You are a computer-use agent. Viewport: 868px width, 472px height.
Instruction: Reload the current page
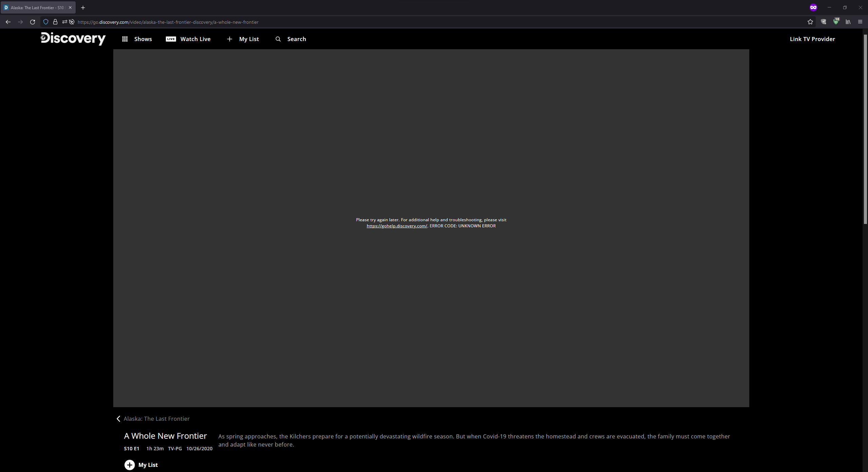click(x=33, y=22)
